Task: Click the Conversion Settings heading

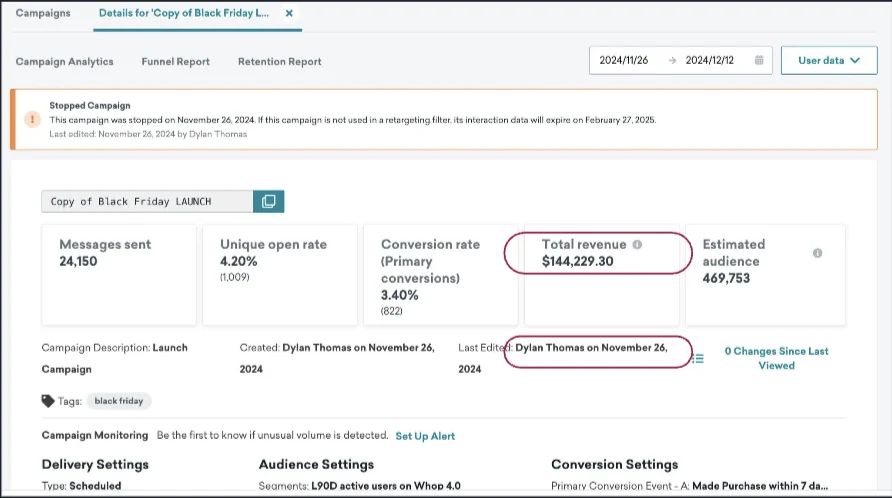Action: 614,464
